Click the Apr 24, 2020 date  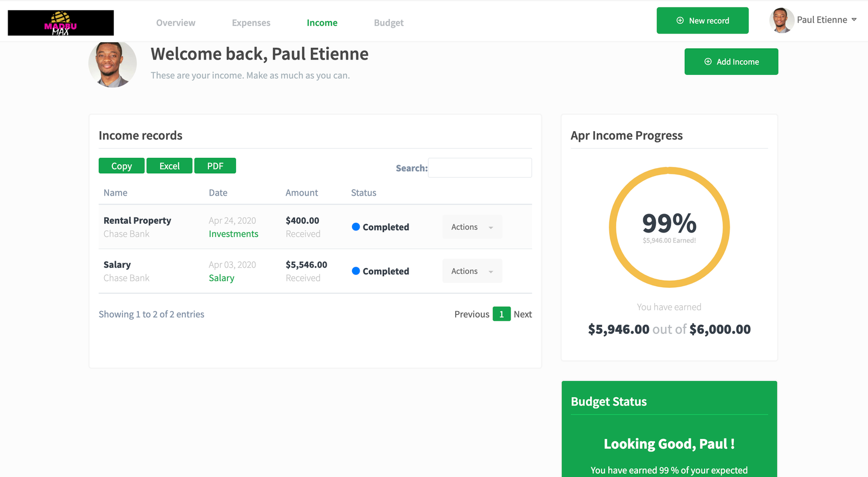[232, 221]
